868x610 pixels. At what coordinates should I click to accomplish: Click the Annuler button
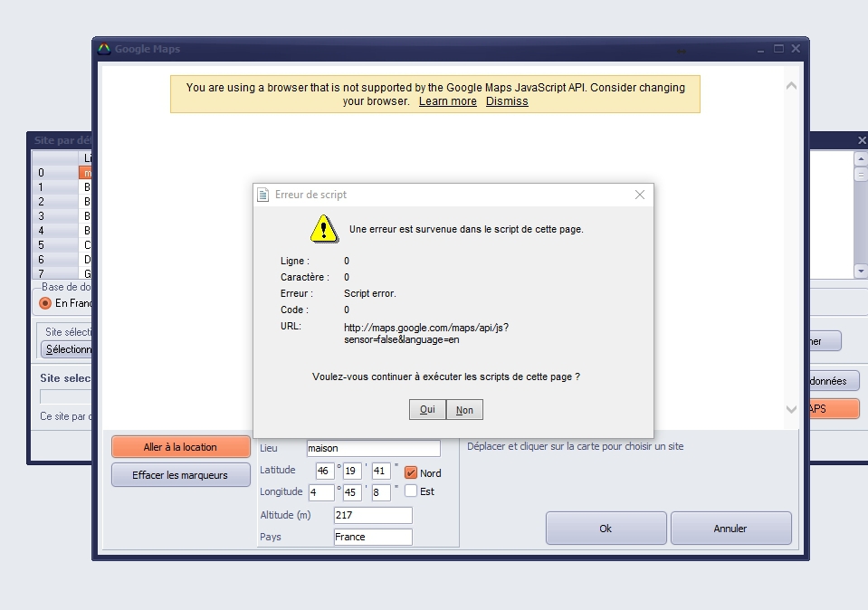(x=730, y=529)
